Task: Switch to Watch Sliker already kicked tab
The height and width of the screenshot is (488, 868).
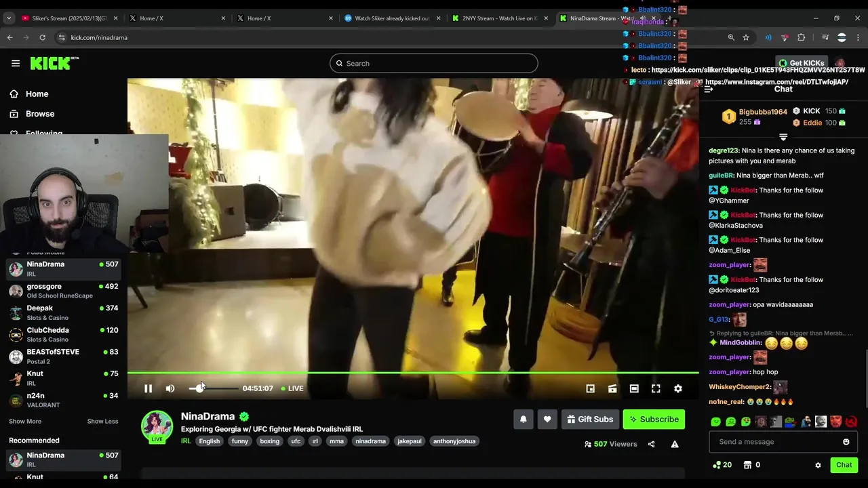Action: point(392,18)
